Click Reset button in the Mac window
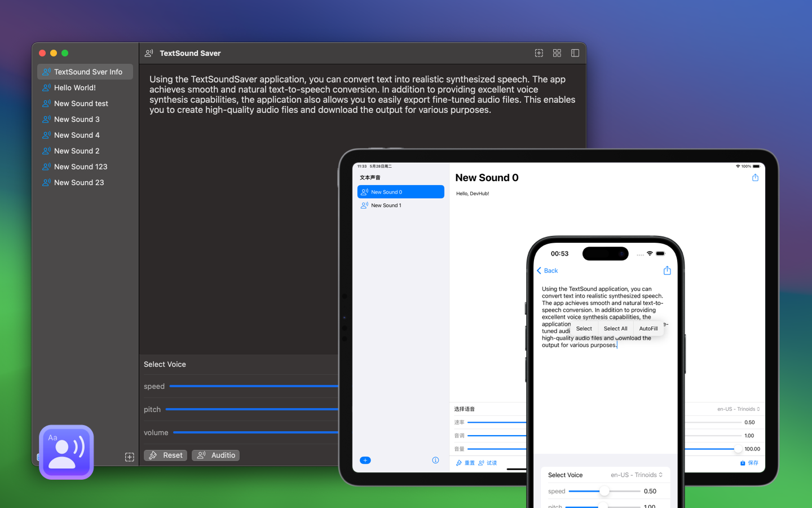 (165, 456)
